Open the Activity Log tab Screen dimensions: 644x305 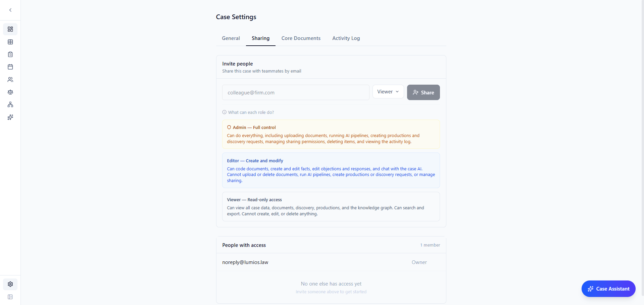pyautogui.click(x=346, y=38)
